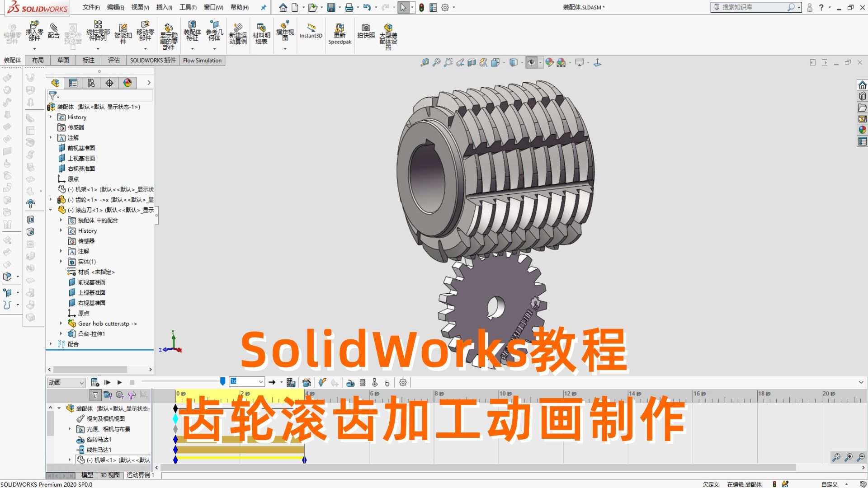The width and height of the screenshot is (868, 488).
Task: Switch to the 运动算例1 tab
Action: 139,475
